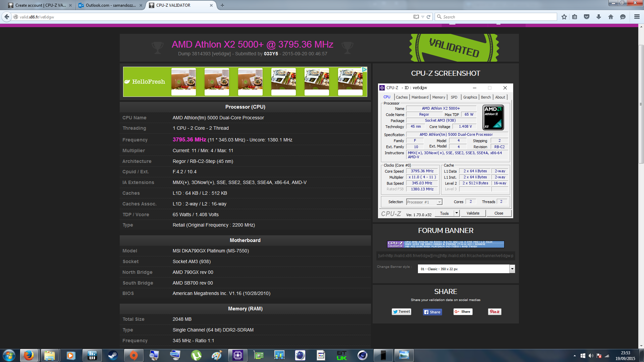This screenshot has width=644, height=362.
Task: Click the HelloFresh advertisement banner
Action: pyautogui.click(x=245, y=82)
